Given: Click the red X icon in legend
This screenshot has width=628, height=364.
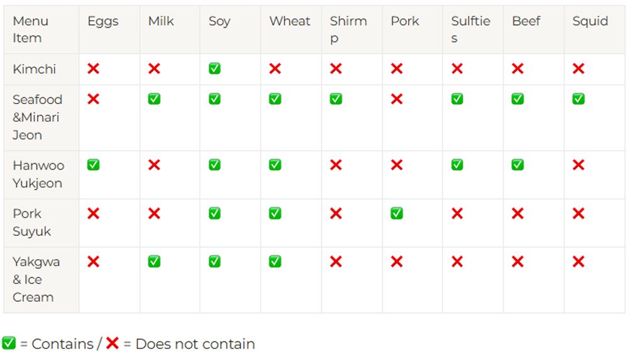Looking at the screenshot, I should (x=112, y=343).
